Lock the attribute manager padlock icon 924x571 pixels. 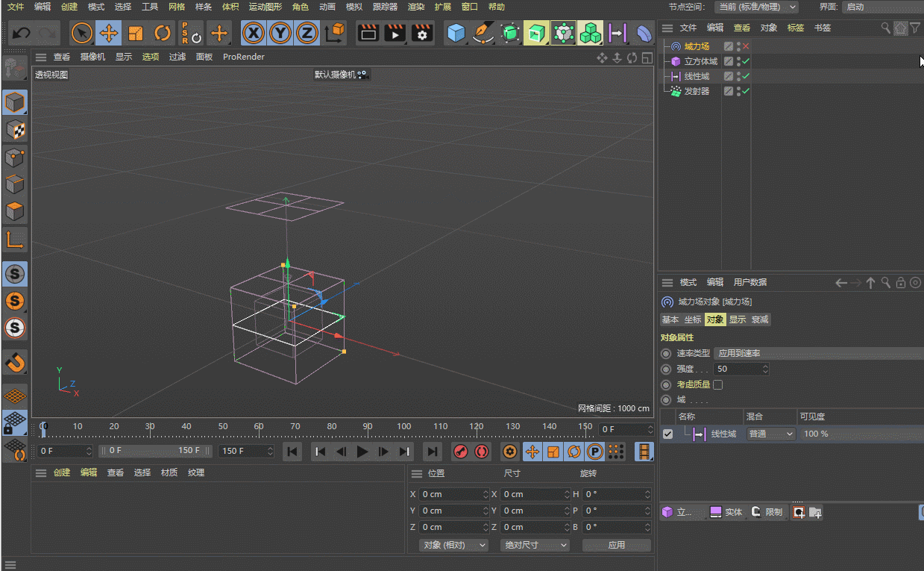click(x=901, y=282)
